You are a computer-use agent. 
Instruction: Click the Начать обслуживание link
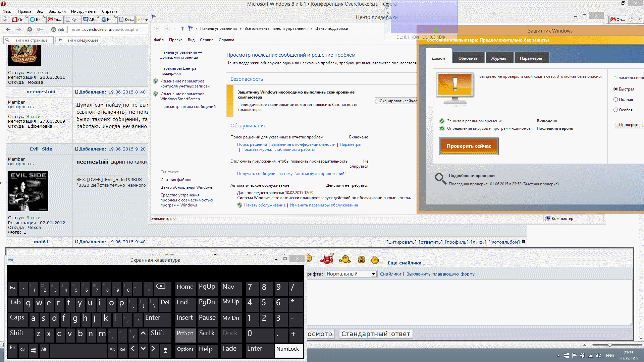pyautogui.click(x=265, y=205)
